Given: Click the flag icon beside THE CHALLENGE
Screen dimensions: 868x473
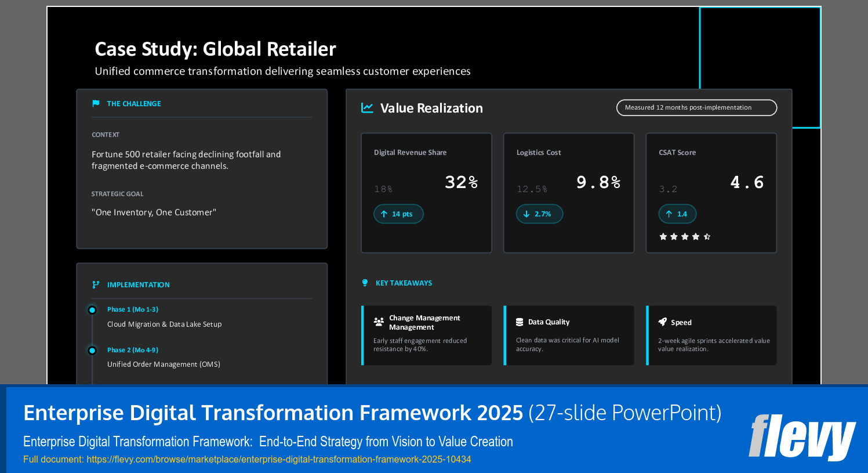Looking at the screenshot, I should pyautogui.click(x=96, y=103).
